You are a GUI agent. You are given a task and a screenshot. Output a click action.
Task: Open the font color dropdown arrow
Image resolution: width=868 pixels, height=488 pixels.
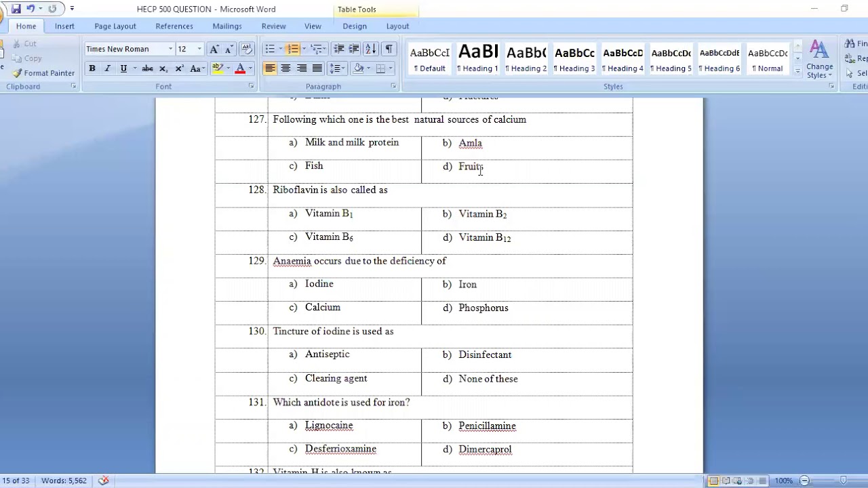click(x=250, y=68)
